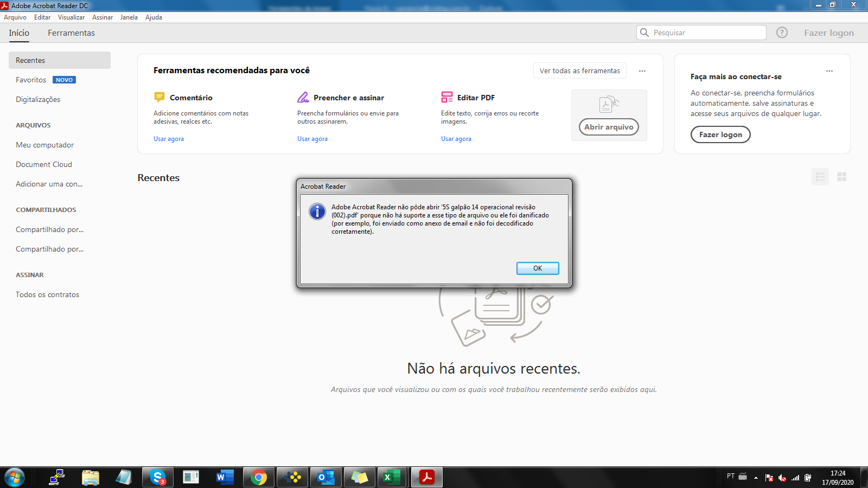The image size is (868, 488).
Task: Click the Preencher e assinar icon
Action: tap(303, 97)
